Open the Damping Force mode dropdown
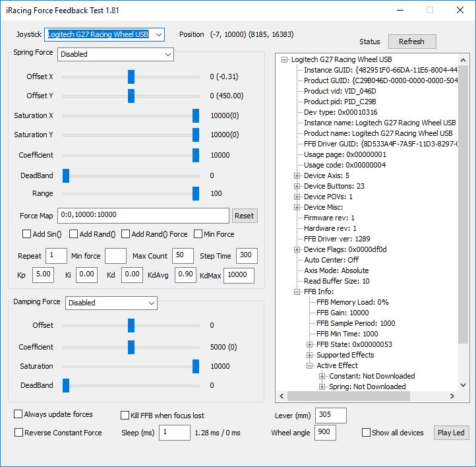This screenshot has width=476, height=467. pos(111,303)
